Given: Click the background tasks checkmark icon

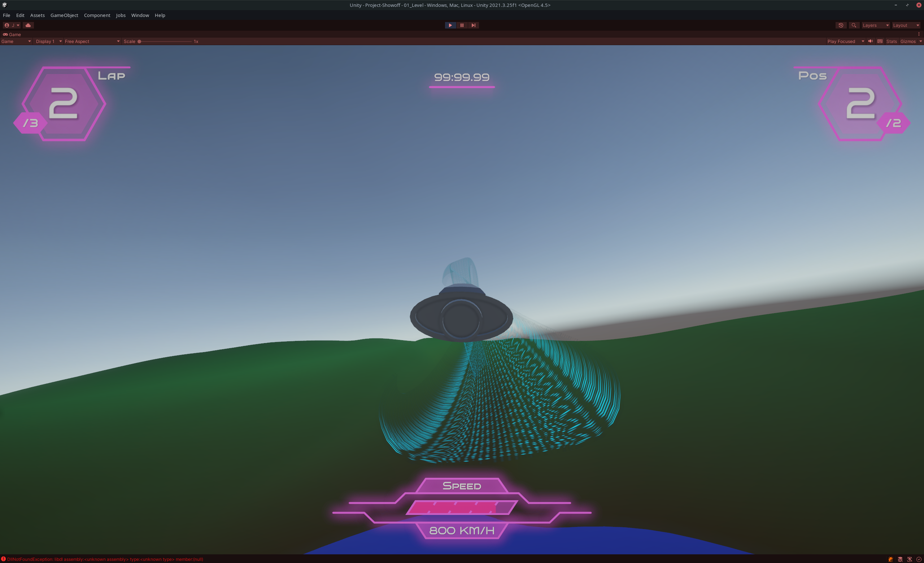Looking at the screenshot, I should coord(918,559).
